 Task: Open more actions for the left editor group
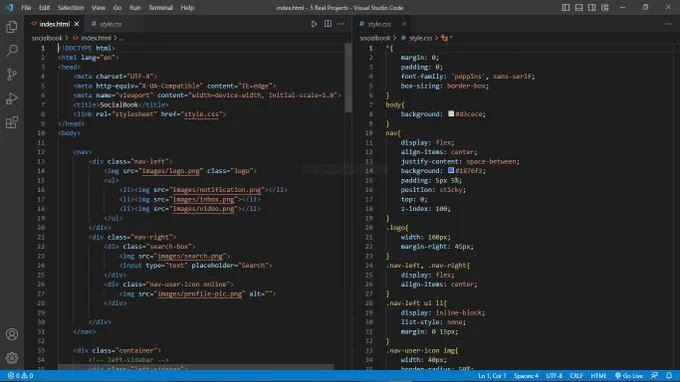(341, 24)
